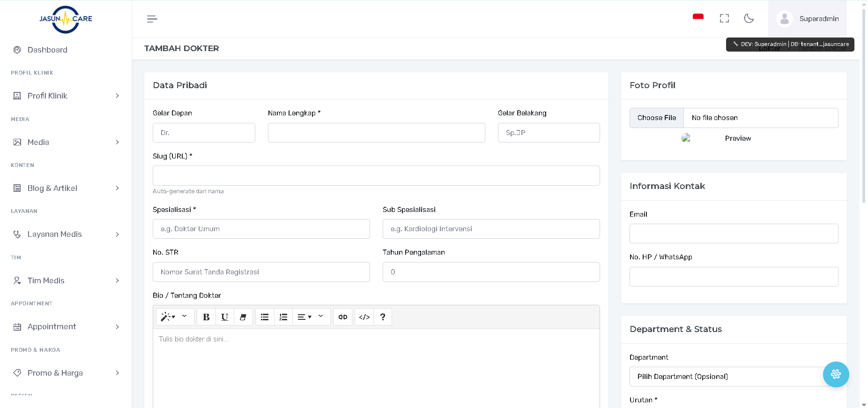Insert unordered bullet list in editor
868x408 pixels.
(265, 317)
